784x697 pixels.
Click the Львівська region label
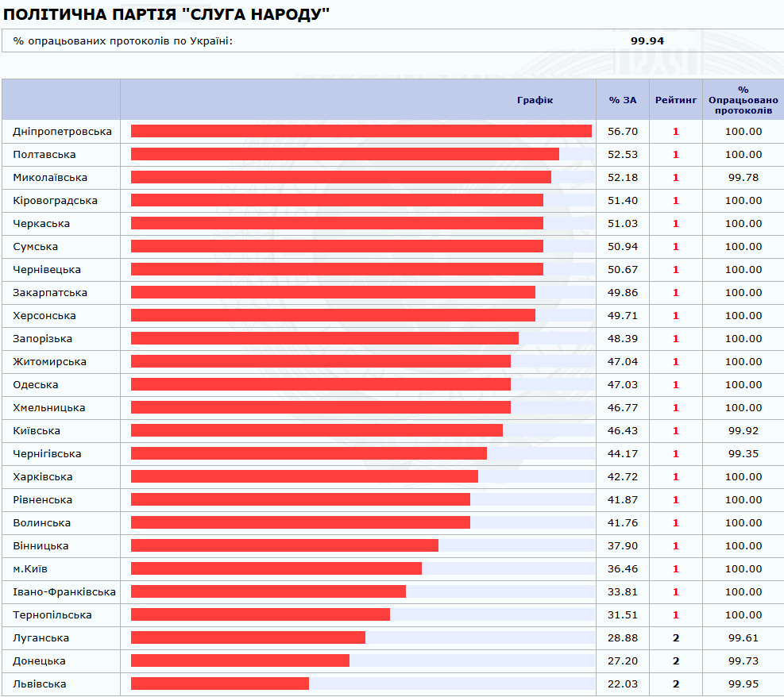(40, 683)
